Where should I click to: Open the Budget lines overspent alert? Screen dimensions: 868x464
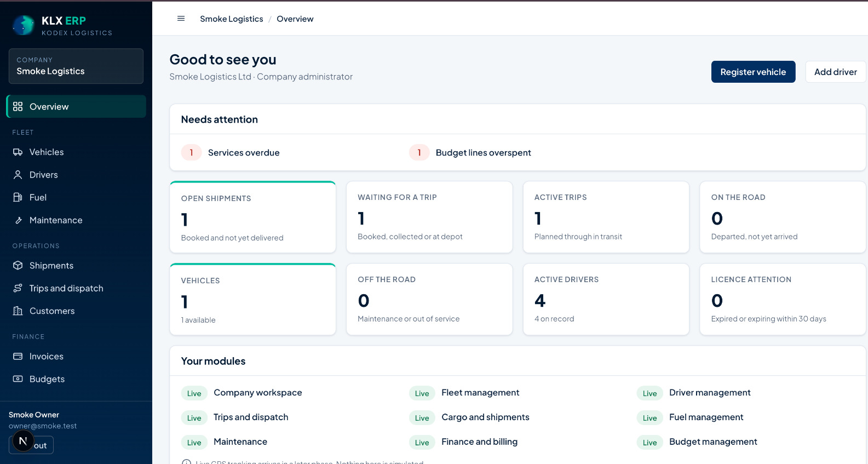click(470, 153)
